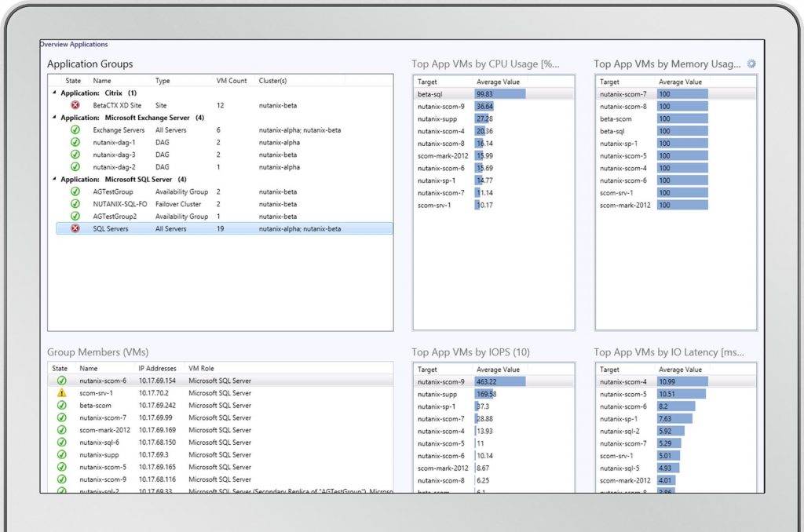This screenshot has width=804, height=532.
Task: Click the green state icon for beta-scom member
Action: [x=61, y=405]
